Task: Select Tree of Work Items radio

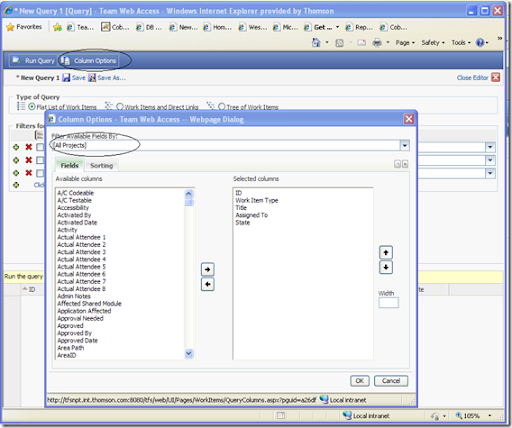Action: [x=222, y=107]
